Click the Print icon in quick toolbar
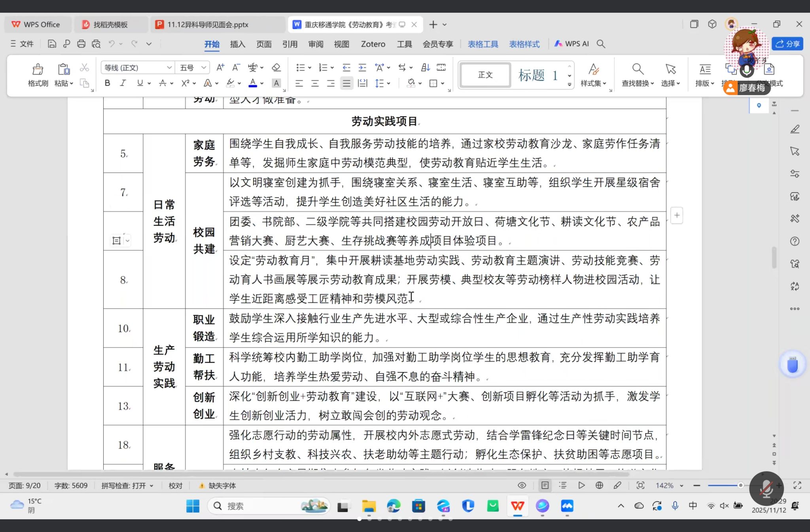The image size is (810, 532). click(x=81, y=44)
